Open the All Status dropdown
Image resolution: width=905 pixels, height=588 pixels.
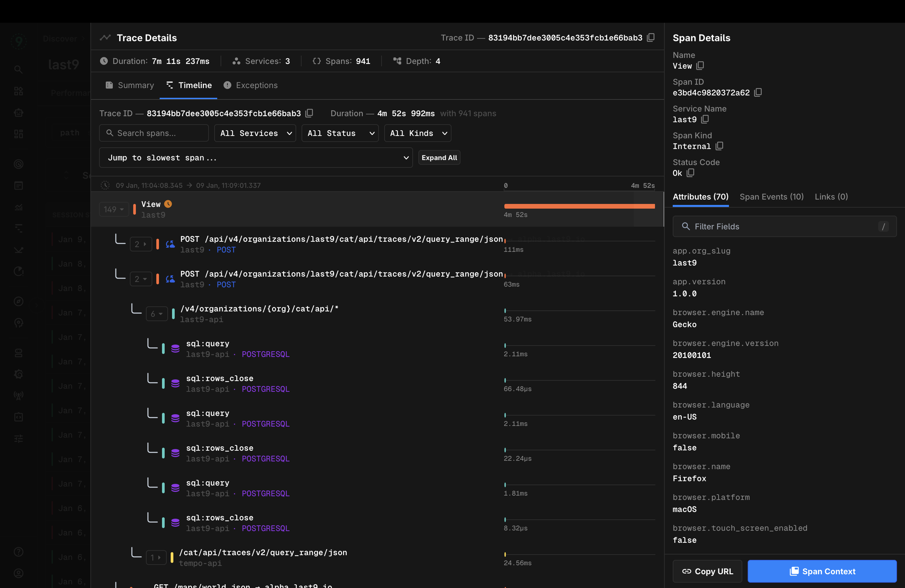pos(340,133)
